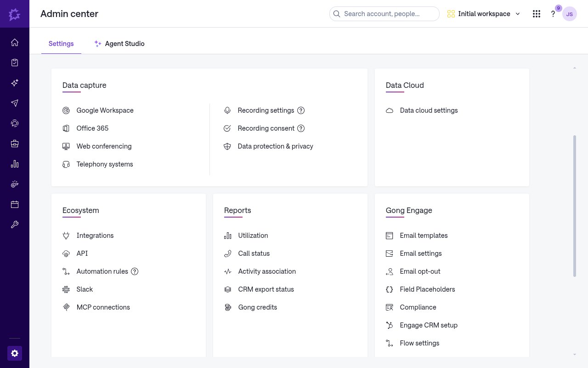Click the Google icon next to Google Workspace

(x=66, y=110)
